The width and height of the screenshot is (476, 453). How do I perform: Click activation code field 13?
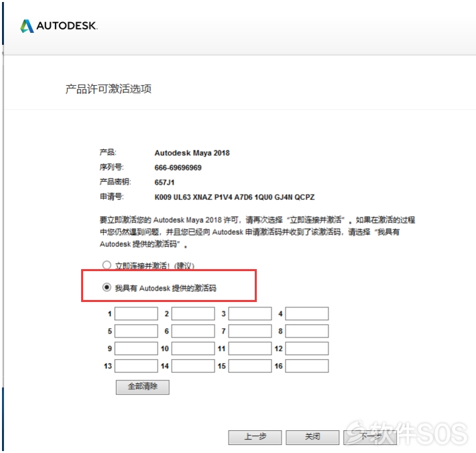pyautogui.click(x=136, y=366)
